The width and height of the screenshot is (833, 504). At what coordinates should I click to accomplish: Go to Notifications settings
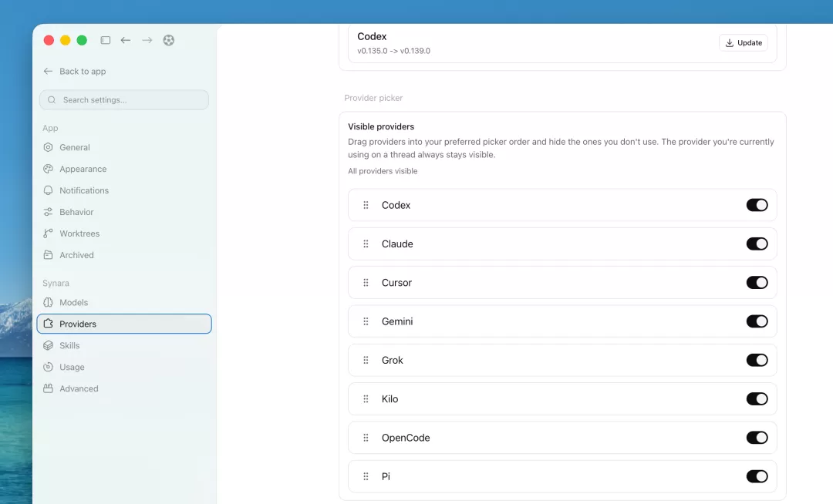tap(124, 190)
